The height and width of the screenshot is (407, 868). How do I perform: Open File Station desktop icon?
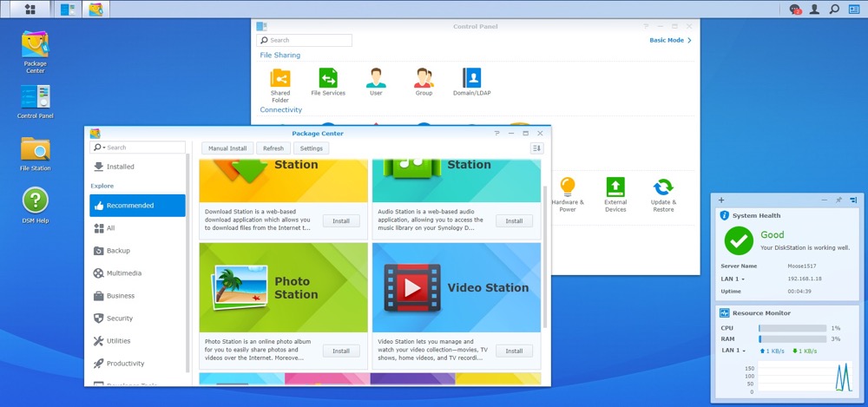coord(35,154)
